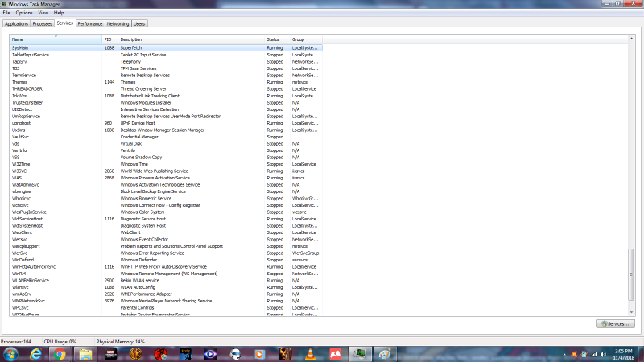This screenshot has height=362, width=644.
Task: Switch to the Processes tab
Action: click(43, 24)
